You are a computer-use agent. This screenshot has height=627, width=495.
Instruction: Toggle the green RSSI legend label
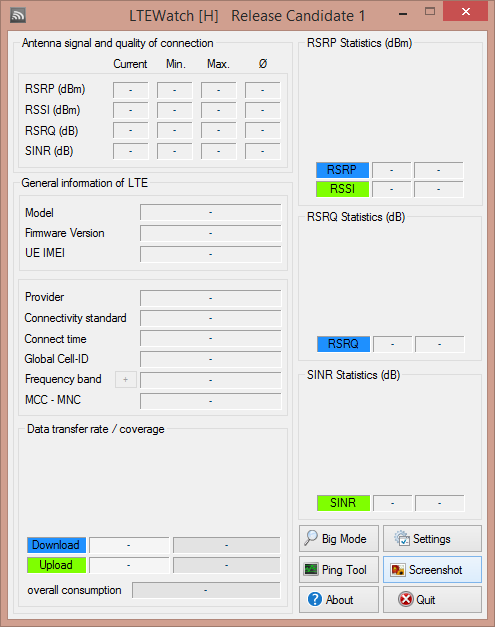click(x=342, y=189)
